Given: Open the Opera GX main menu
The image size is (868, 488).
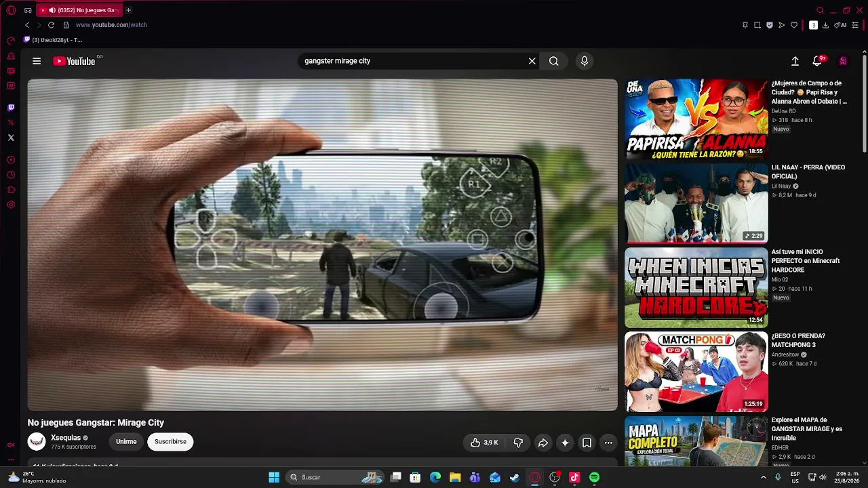Looking at the screenshot, I should 11,10.
